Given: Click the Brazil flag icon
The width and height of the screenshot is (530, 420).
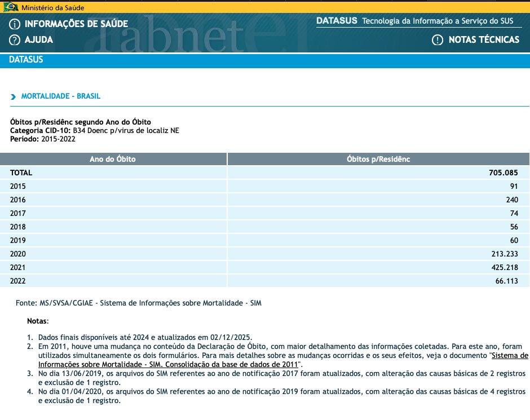Looking at the screenshot, I should pos(11,7).
